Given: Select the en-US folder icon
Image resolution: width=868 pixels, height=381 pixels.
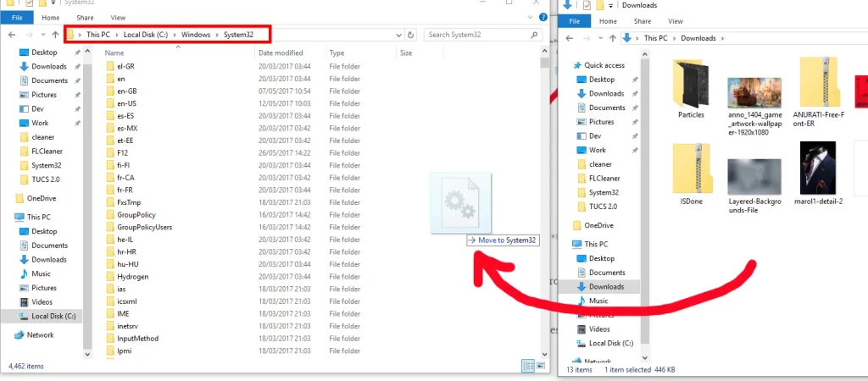Looking at the screenshot, I should (x=111, y=103).
